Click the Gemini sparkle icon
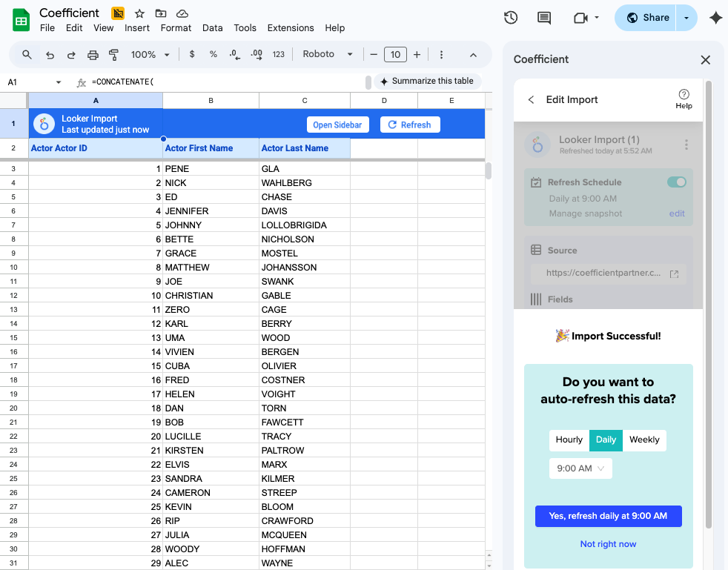Image resolution: width=728 pixels, height=570 pixels. (715, 19)
